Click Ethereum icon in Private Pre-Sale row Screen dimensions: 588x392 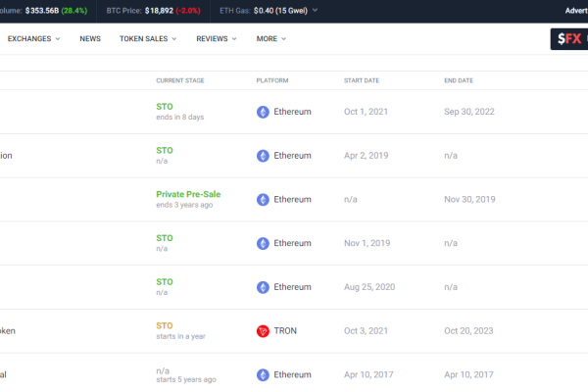tap(263, 200)
